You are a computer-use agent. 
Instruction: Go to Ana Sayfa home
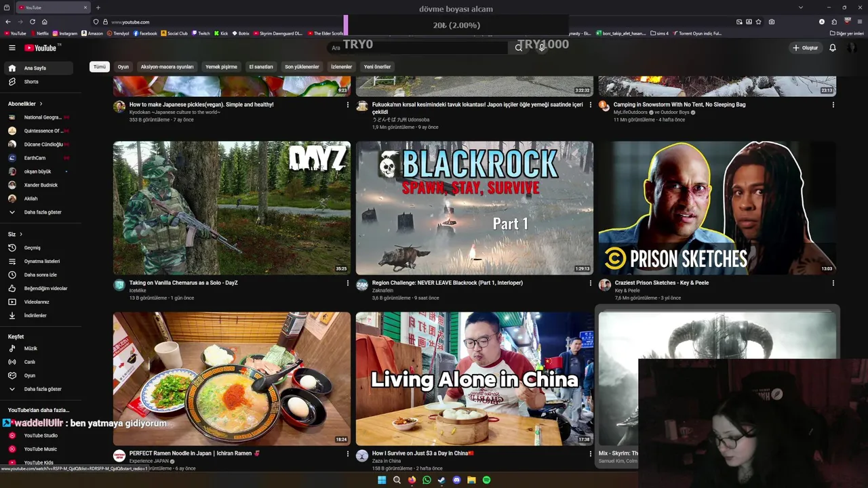coord(39,68)
